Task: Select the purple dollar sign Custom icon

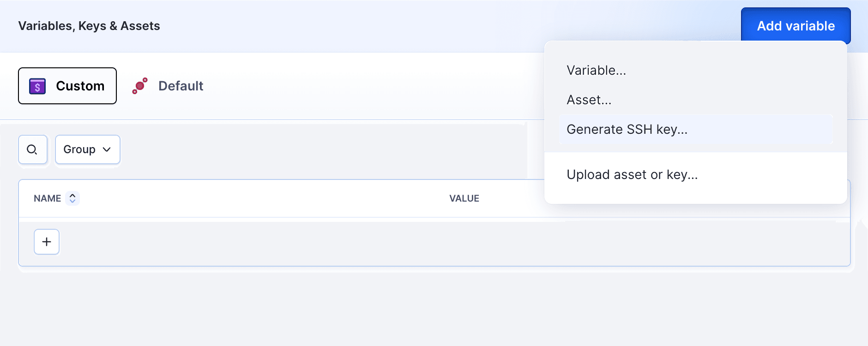Action: coord(38,86)
